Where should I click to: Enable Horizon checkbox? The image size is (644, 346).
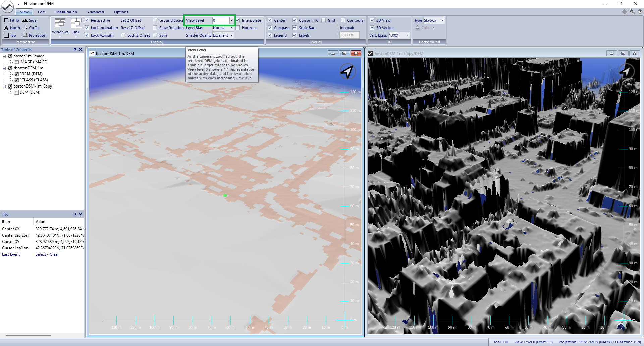238,28
